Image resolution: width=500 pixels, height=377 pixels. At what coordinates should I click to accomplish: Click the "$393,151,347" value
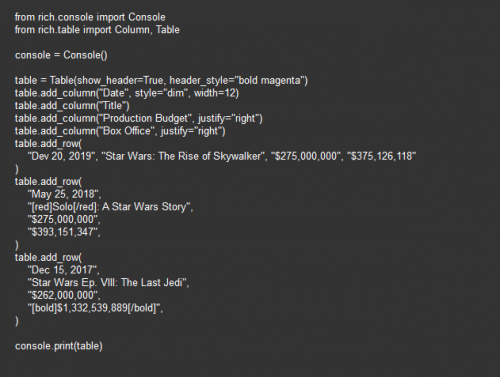(x=63, y=232)
